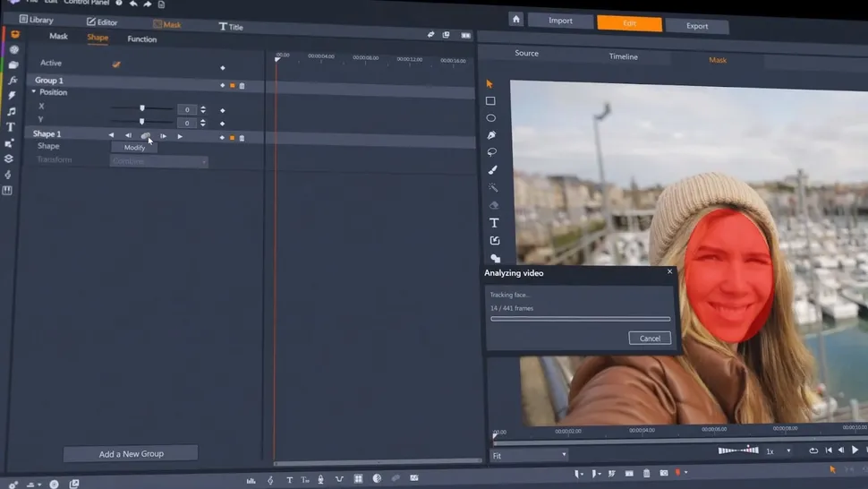Switch to the Function tab
Image resolution: width=868 pixels, height=489 pixels.
pos(141,39)
